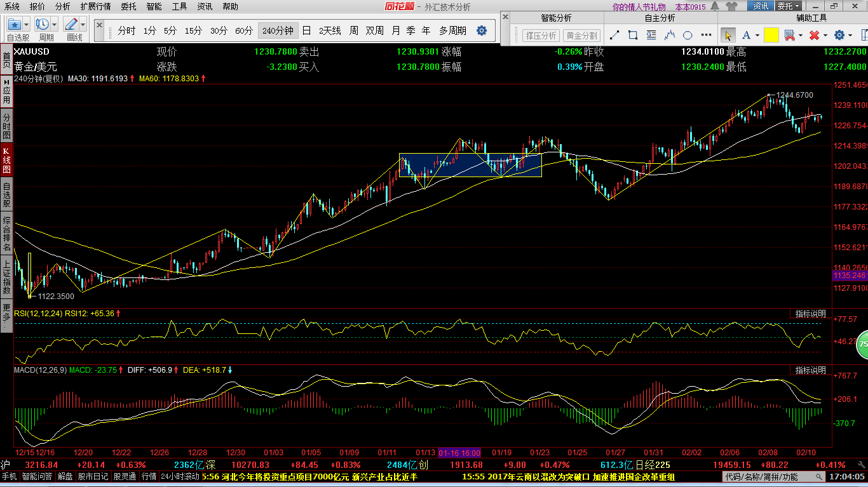Click the 黄金分割 button
Image resolution: width=868 pixels, height=487 pixels.
coord(582,36)
